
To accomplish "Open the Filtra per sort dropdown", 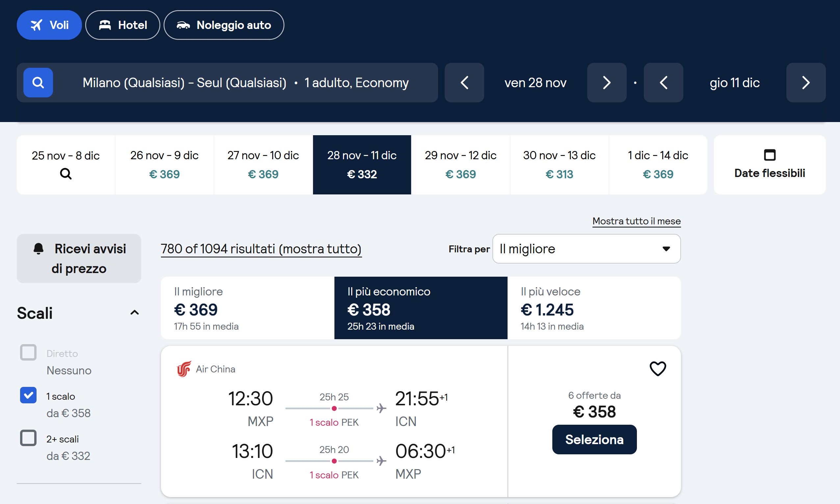I will click(586, 249).
